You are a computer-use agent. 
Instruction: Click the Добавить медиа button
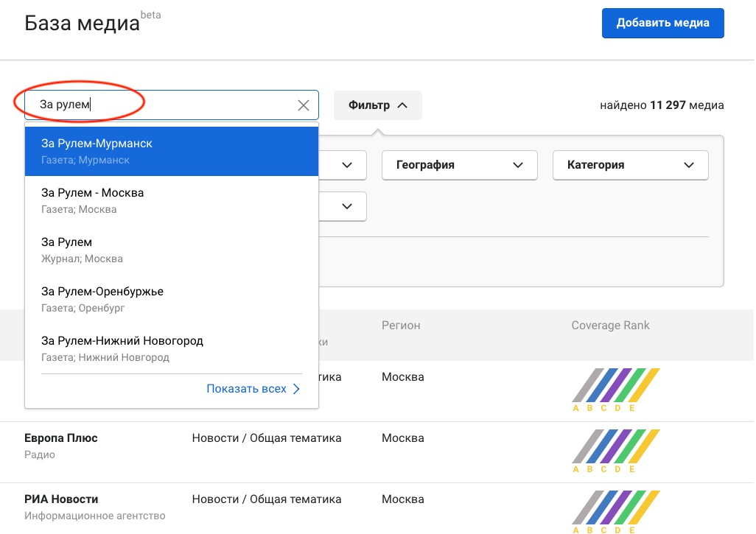[x=662, y=23]
